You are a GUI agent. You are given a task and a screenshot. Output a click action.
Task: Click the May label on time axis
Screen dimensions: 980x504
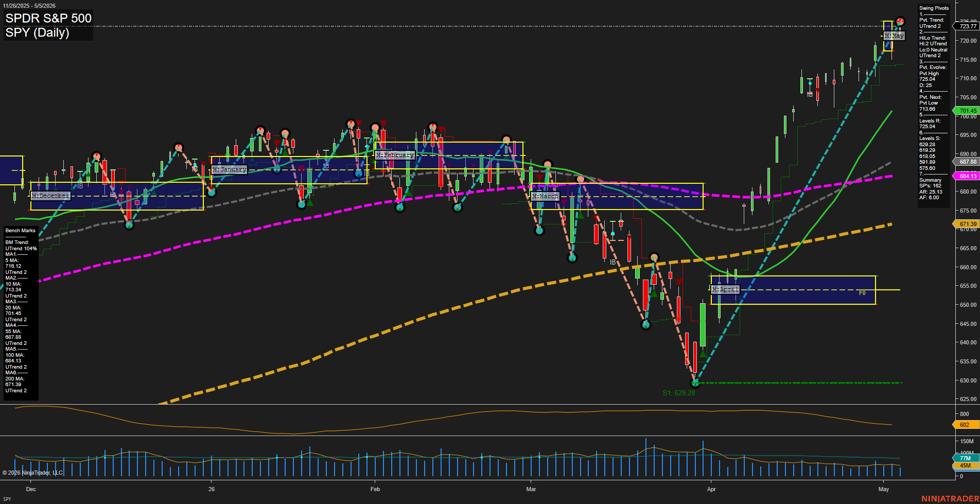[884, 489]
